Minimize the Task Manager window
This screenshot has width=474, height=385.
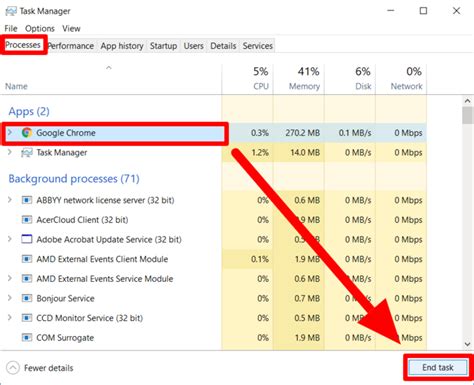[391, 11]
